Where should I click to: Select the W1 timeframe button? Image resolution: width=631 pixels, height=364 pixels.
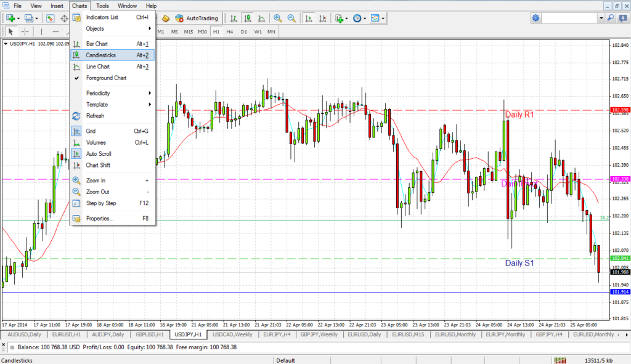pos(258,31)
